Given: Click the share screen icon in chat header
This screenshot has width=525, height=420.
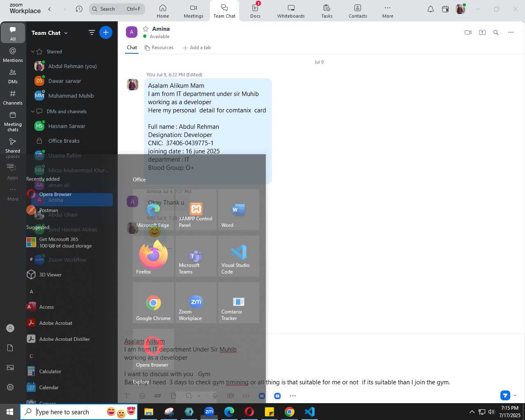Looking at the screenshot, I should tap(482, 32).
